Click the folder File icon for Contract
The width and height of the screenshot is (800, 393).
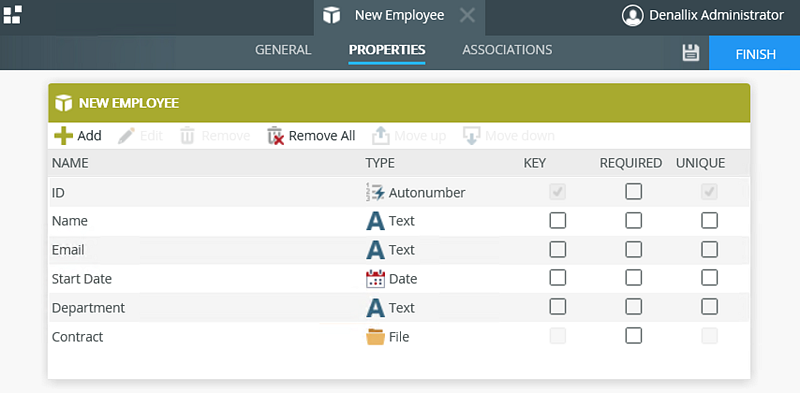coord(376,337)
